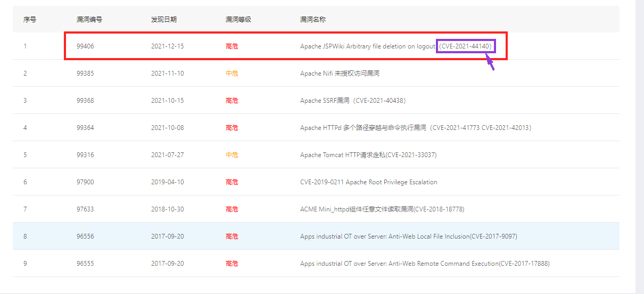The height and width of the screenshot is (294, 644).
Task: Click 高危 level for entry 99368
Action: point(232,101)
